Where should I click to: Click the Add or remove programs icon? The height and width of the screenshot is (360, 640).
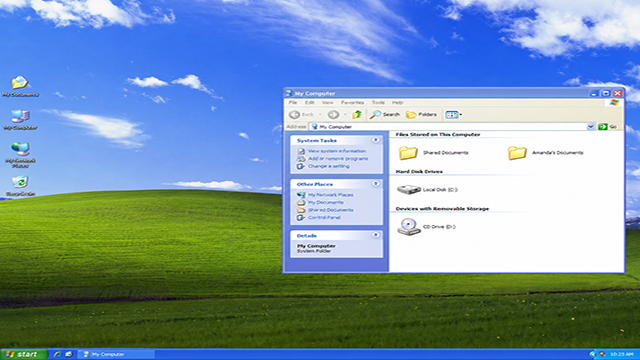[x=301, y=158]
